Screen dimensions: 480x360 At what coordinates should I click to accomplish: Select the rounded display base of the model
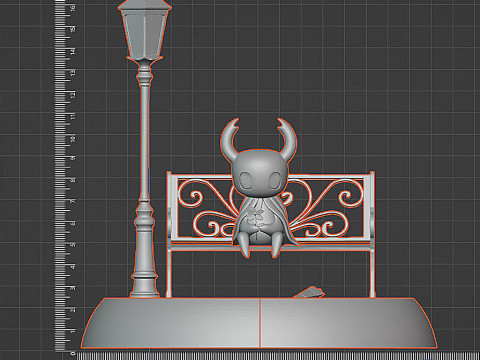pos(259,323)
